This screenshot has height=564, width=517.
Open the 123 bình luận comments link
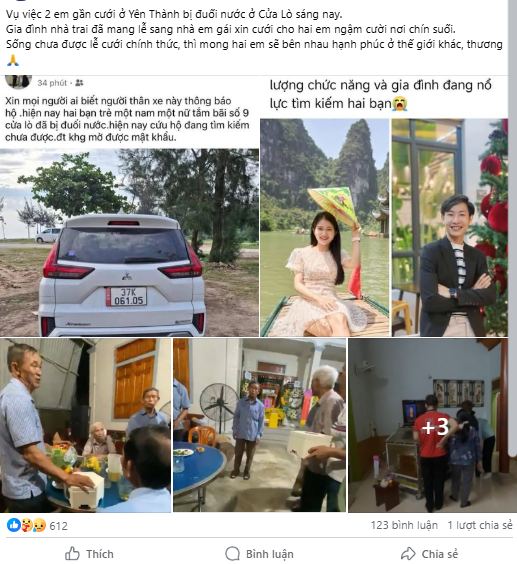click(x=404, y=525)
